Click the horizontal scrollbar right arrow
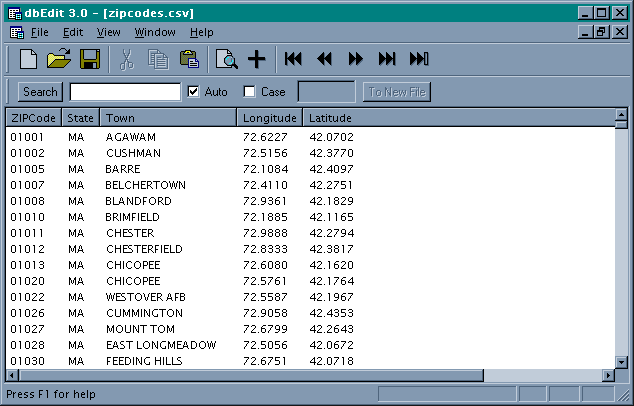This screenshot has width=634, height=406. click(608, 375)
